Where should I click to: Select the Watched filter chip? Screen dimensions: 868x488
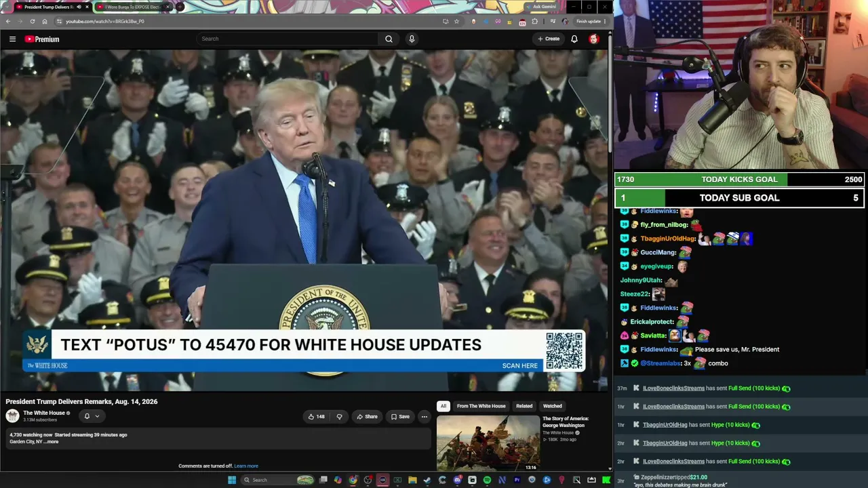(x=552, y=406)
